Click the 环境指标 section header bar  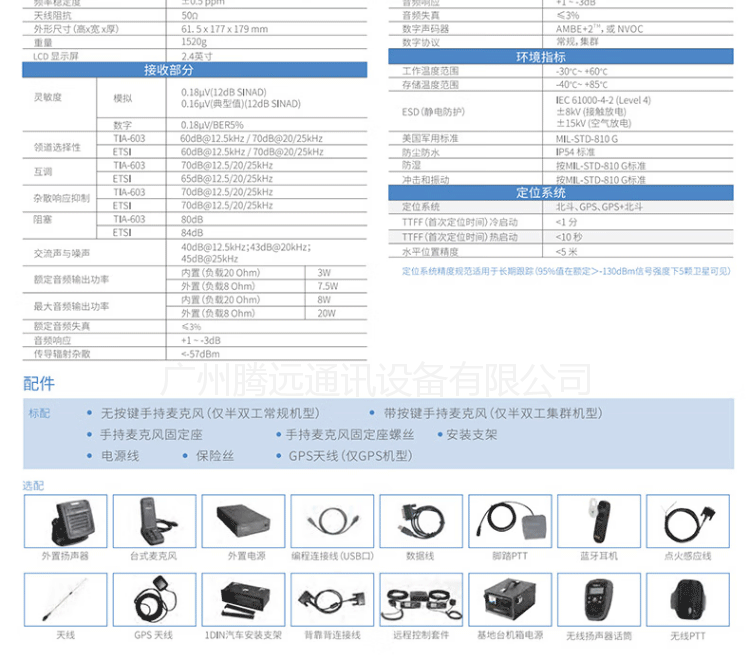[561, 56]
